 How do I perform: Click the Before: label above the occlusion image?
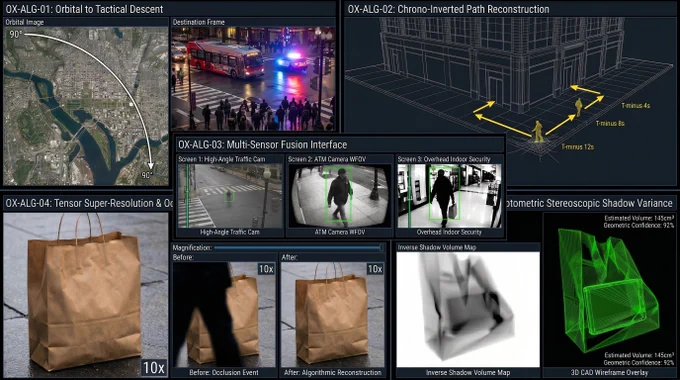click(183, 257)
